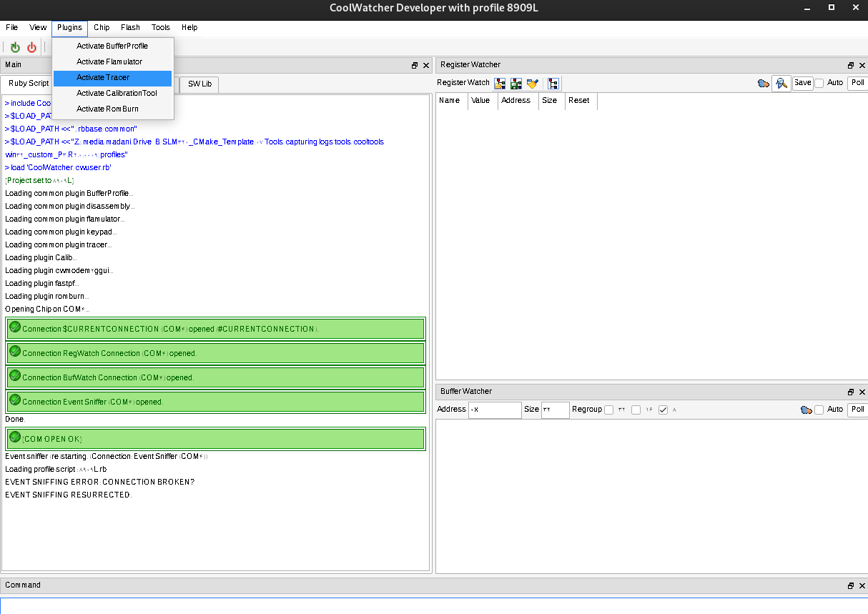Click the tree view icon in Register Watch
Viewport: 868px width, 614px height.
(553, 83)
